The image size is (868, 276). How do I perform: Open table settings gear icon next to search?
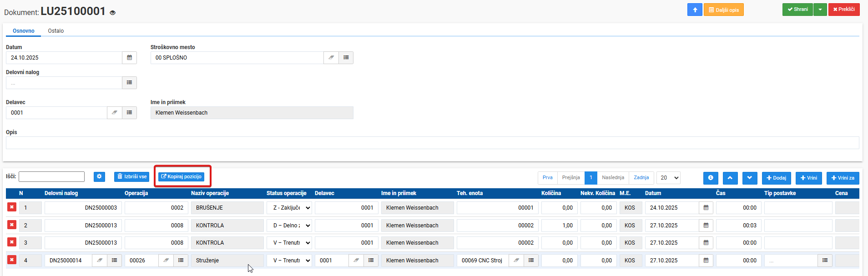99,177
